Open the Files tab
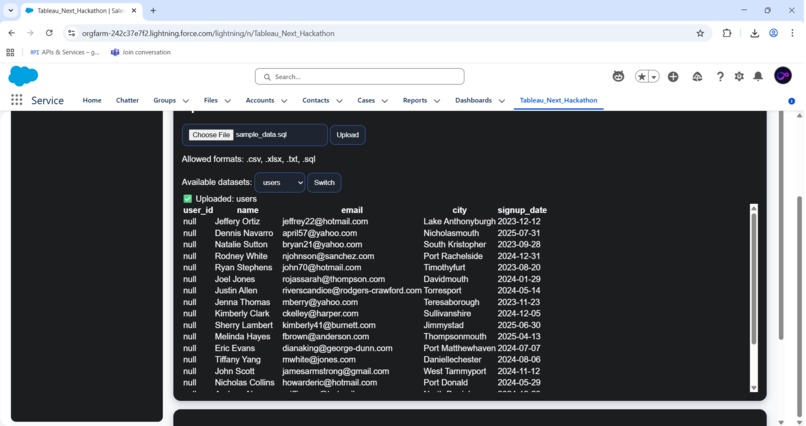 click(x=211, y=100)
